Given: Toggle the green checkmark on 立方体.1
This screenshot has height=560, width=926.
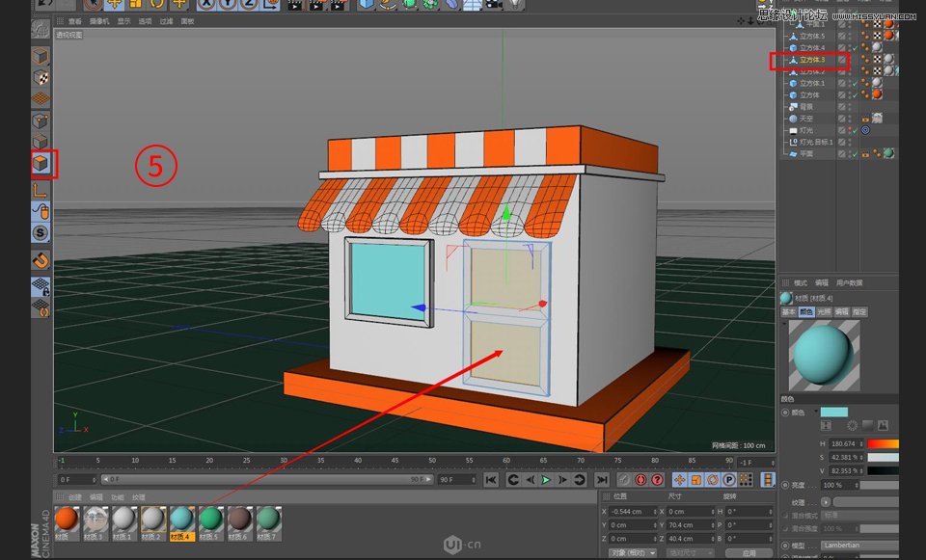Looking at the screenshot, I should pos(855,83).
